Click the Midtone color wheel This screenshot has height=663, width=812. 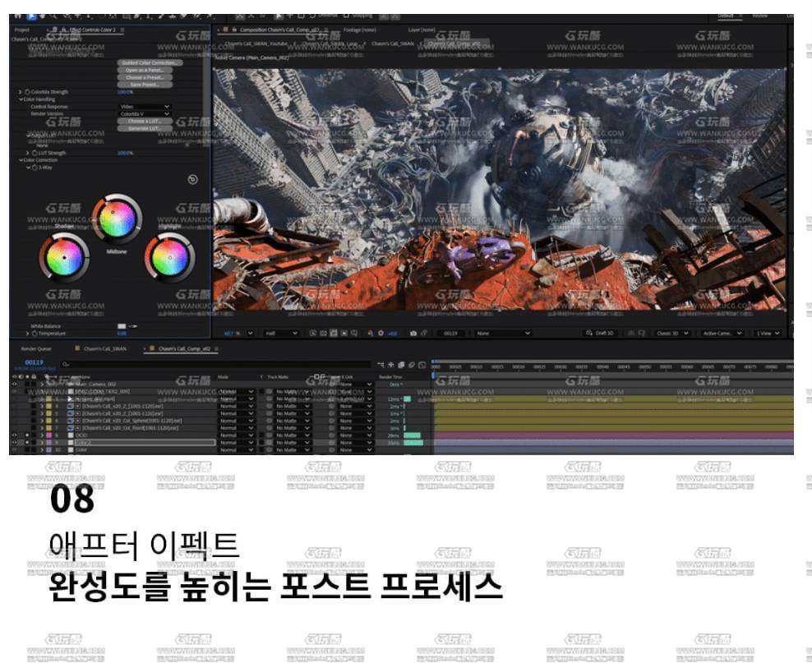pos(116,219)
